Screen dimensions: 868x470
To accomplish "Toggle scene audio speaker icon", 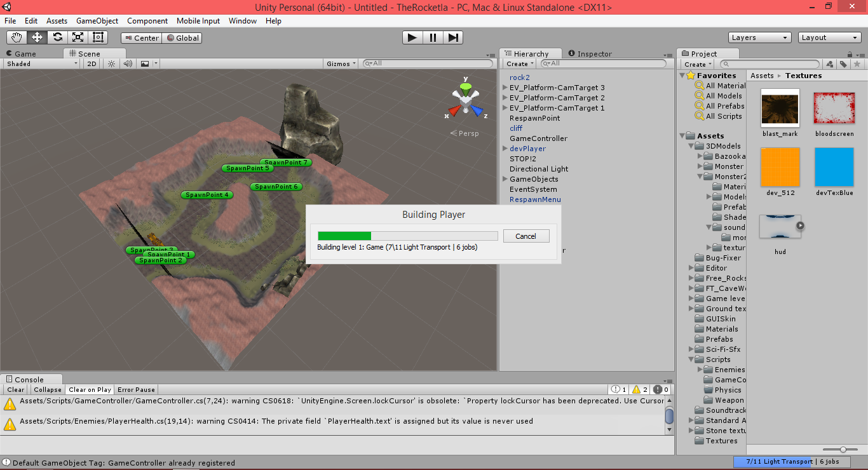I will coord(128,64).
